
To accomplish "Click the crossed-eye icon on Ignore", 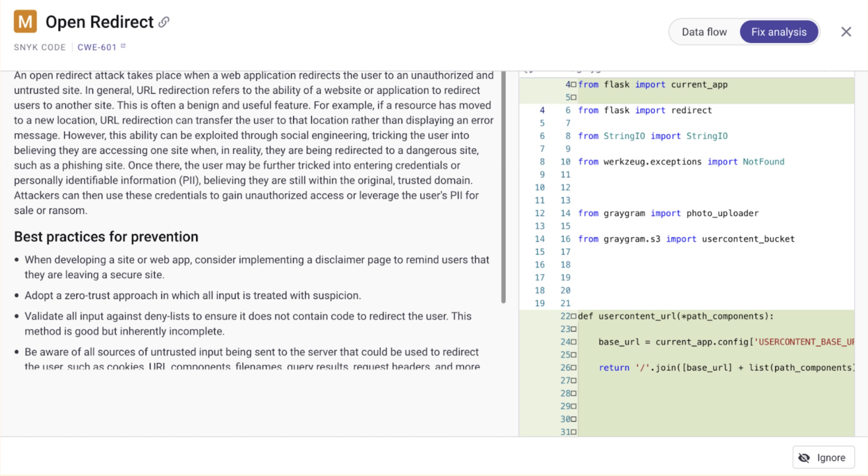I will pos(804,458).
